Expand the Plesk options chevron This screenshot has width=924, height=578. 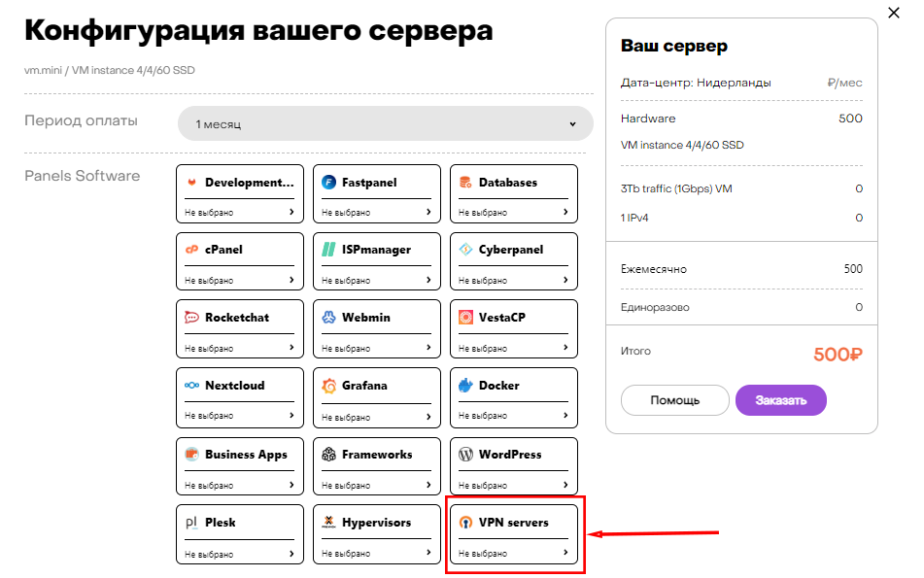291,554
